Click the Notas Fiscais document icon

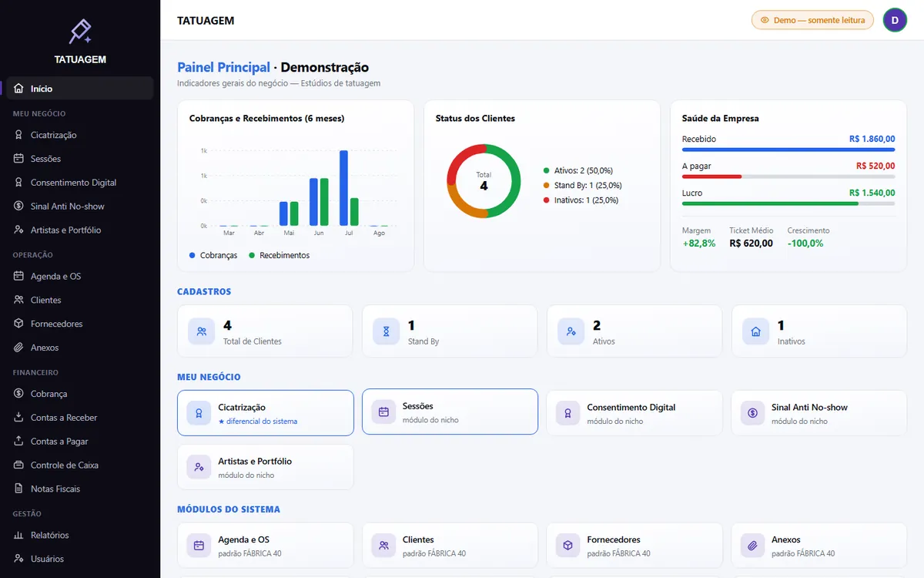click(18, 489)
